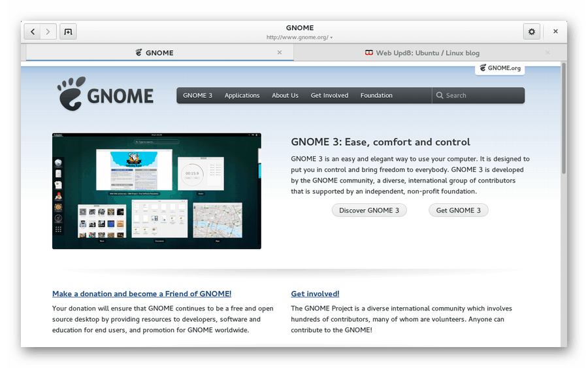Click the page vertical scrollbar thumb
Viewport: 588px width, 368px height.
pos(564,118)
